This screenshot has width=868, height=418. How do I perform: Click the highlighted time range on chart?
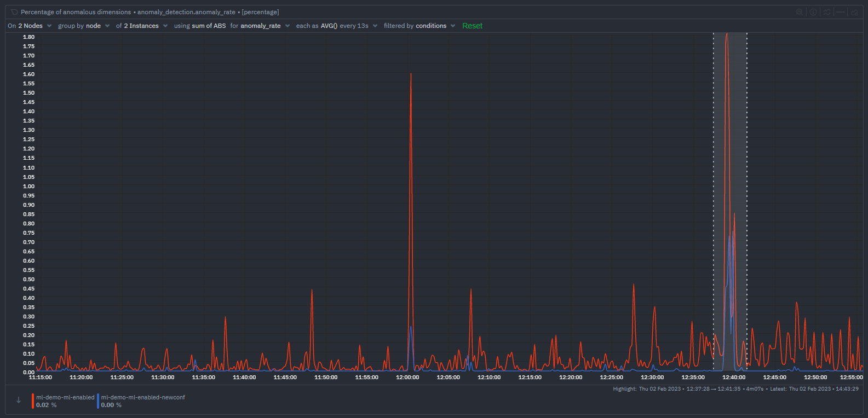pyautogui.click(x=730, y=164)
